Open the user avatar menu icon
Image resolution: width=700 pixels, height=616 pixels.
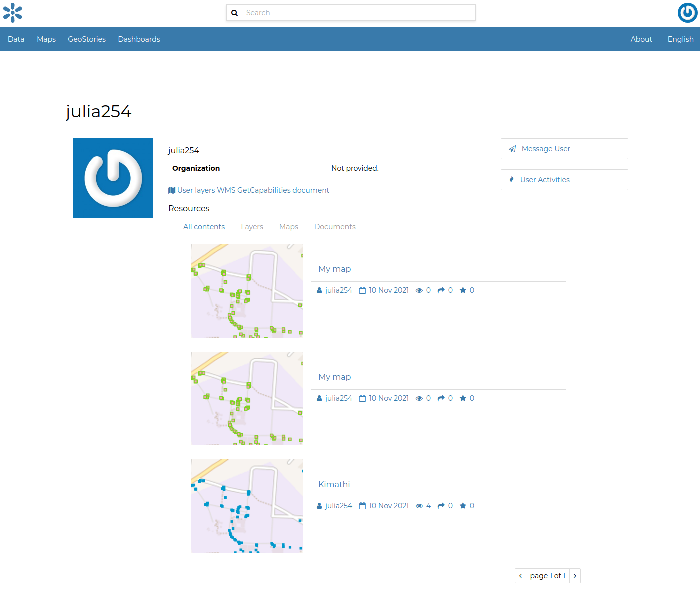tap(687, 13)
